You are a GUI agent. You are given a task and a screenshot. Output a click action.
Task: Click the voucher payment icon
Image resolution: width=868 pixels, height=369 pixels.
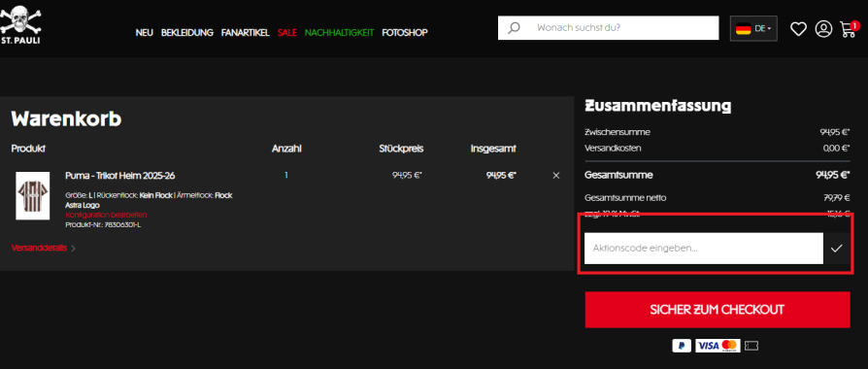[x=751, y=346]
